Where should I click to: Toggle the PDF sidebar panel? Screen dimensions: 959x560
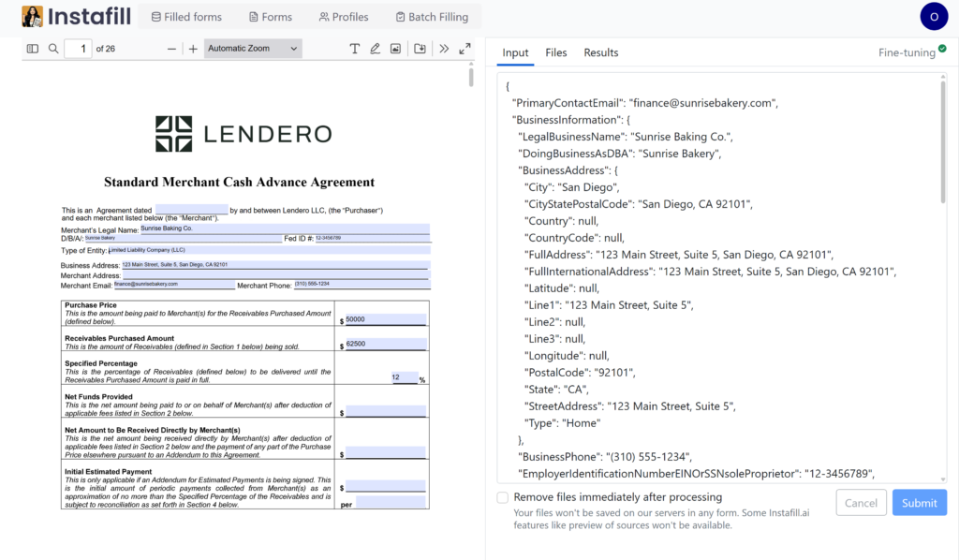pyautogui.click(x=33, y=49)
